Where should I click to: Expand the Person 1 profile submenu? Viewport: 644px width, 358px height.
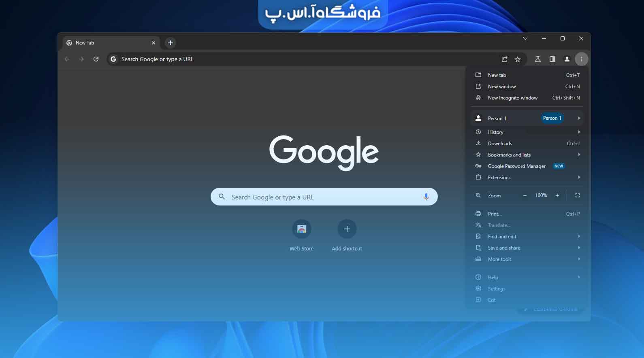click(527, 118)
